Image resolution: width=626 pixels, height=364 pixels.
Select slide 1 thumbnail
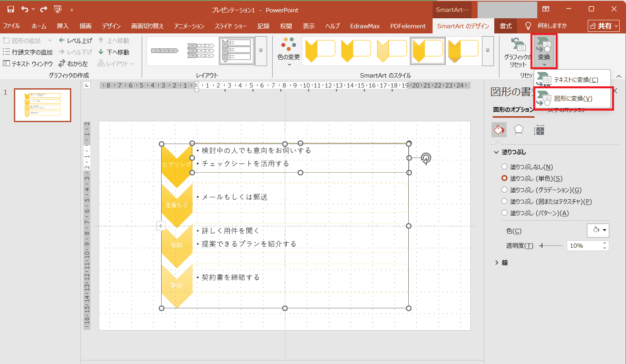coord(43,105)
